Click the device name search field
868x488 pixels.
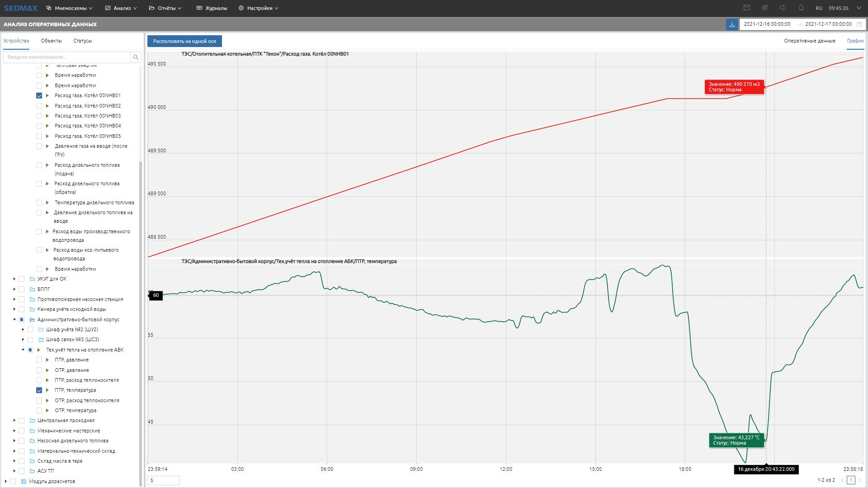click(x=68, y=57)
